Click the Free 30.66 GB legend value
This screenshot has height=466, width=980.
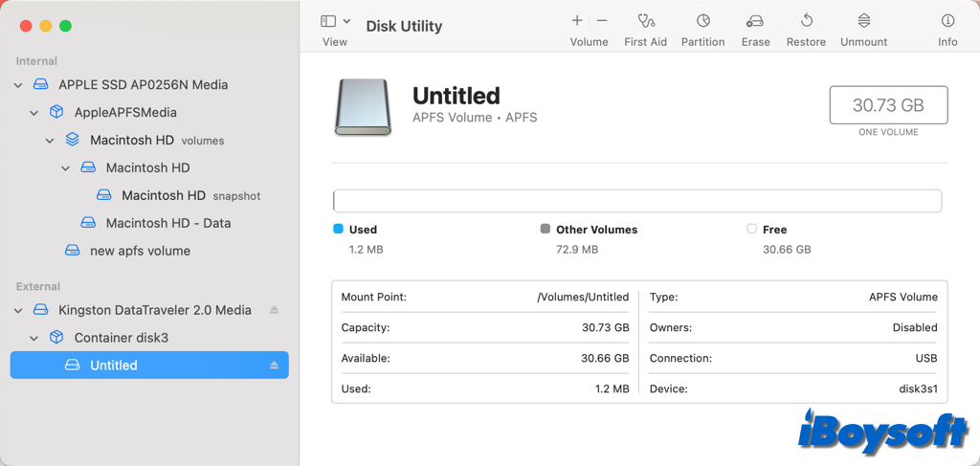pos(787,250)
